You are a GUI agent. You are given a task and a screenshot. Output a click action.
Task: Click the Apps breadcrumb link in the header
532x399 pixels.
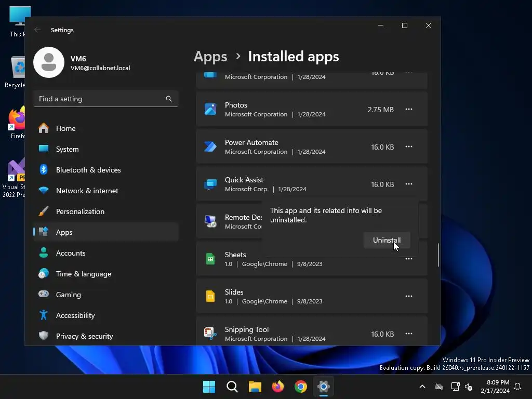(210, 57)
